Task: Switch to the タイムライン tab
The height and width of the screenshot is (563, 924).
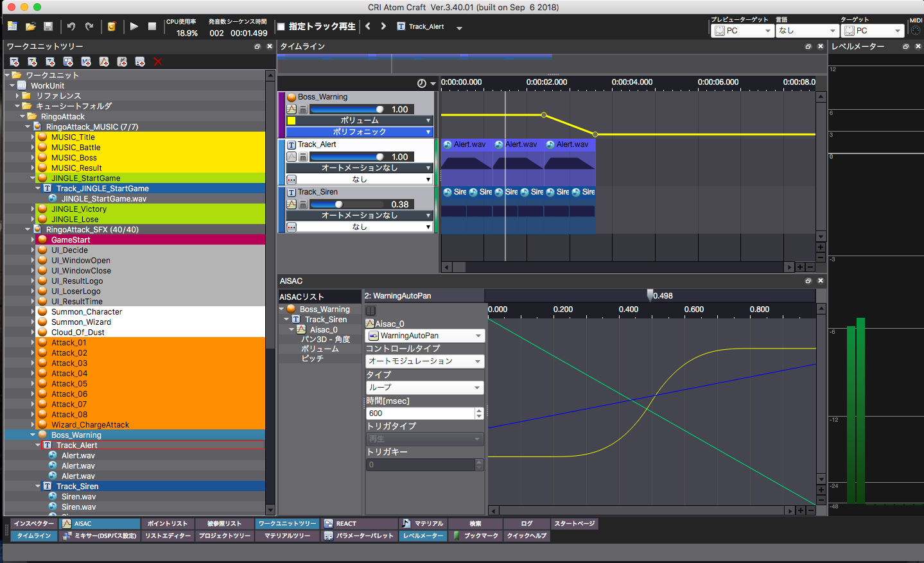Action: tap(34, 535)
